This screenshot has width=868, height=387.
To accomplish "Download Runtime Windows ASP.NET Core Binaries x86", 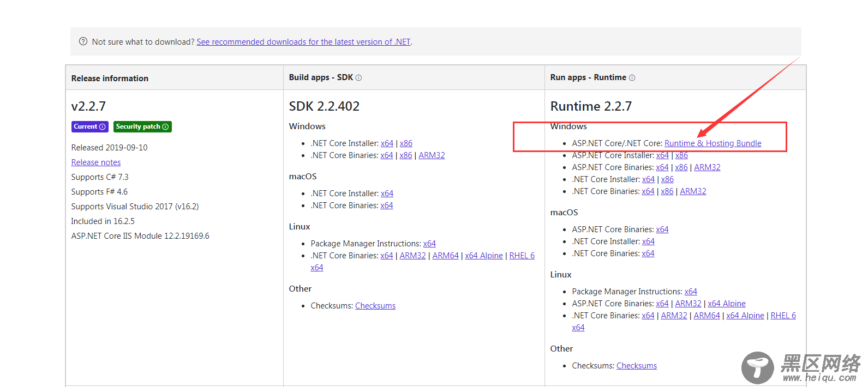I will pyautogui.click(x=681, y=167).
